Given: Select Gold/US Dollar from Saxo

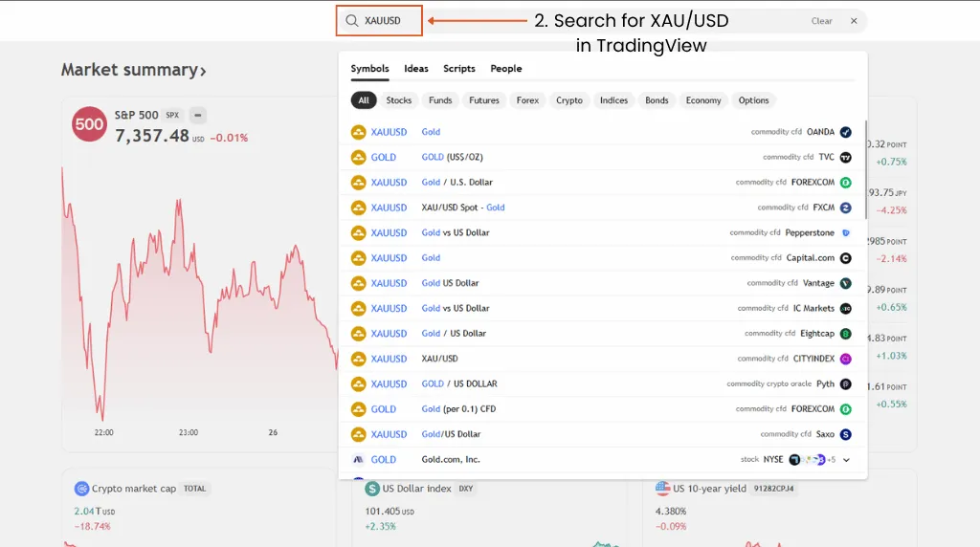Looking at the screenshot, I should (x=602, y=434).
